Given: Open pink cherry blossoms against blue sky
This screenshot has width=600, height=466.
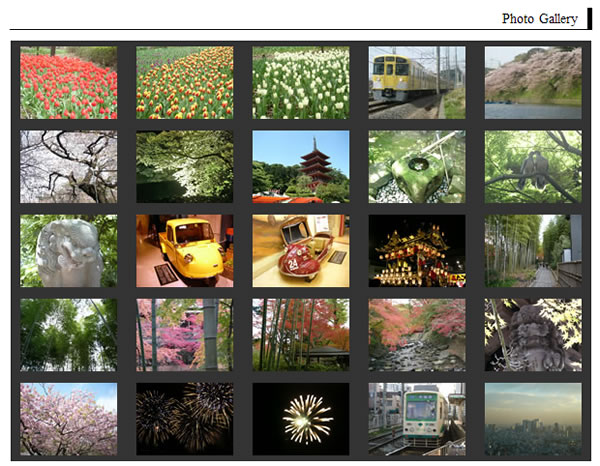Looking at the screenshot, I should click(x=68, y=419).
